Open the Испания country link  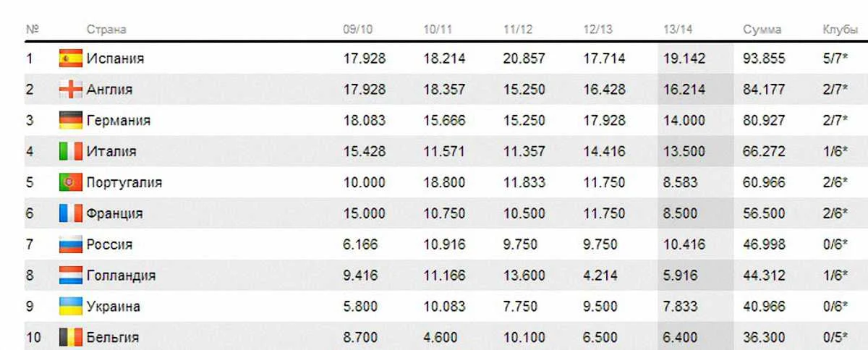(115, 59)
